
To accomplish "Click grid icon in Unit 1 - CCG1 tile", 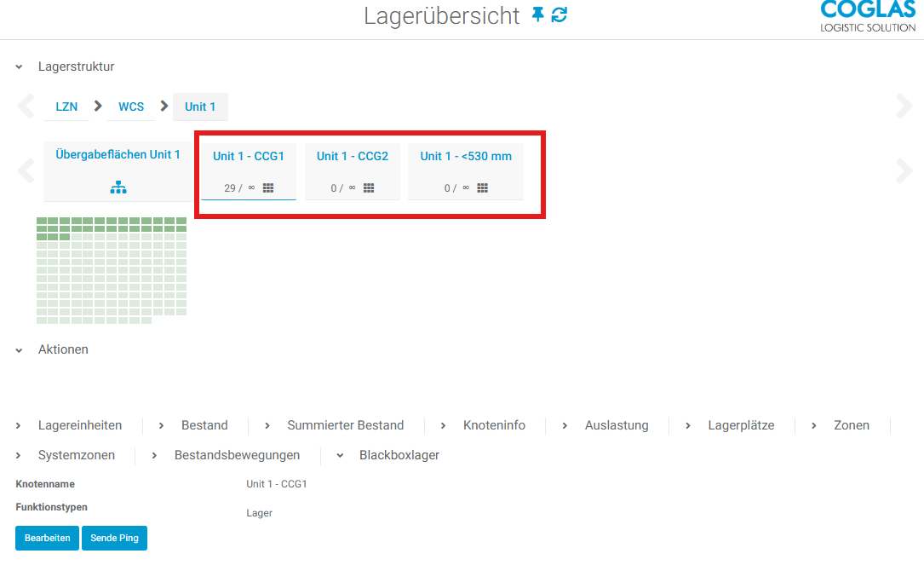I will pyautogui.click(x=268, y=187).
